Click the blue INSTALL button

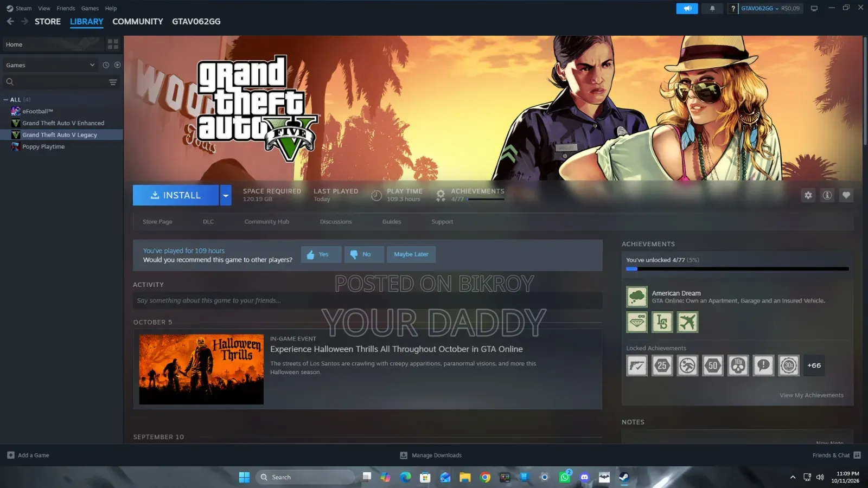tap(176, 195)
